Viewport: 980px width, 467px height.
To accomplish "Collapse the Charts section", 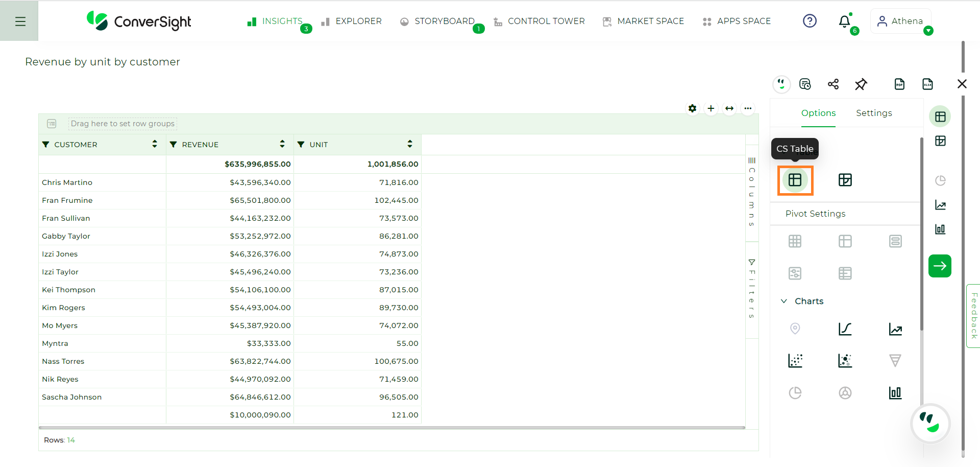I will (x=784, y=301).
